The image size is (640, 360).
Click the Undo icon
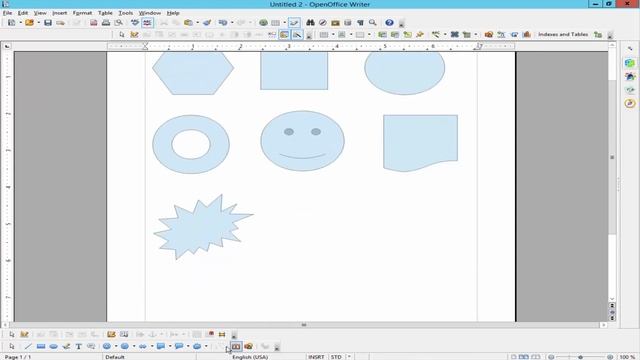[223, 23]
